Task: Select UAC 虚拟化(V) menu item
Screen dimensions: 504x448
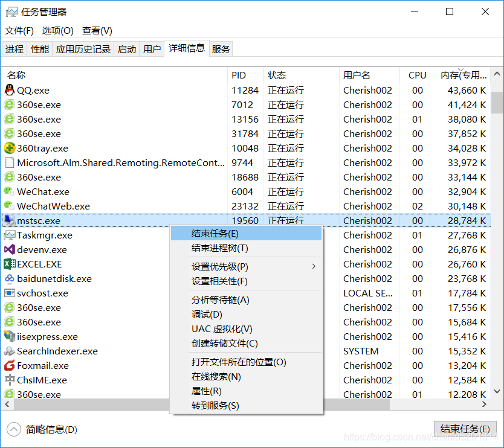Action: coord(246,328)
